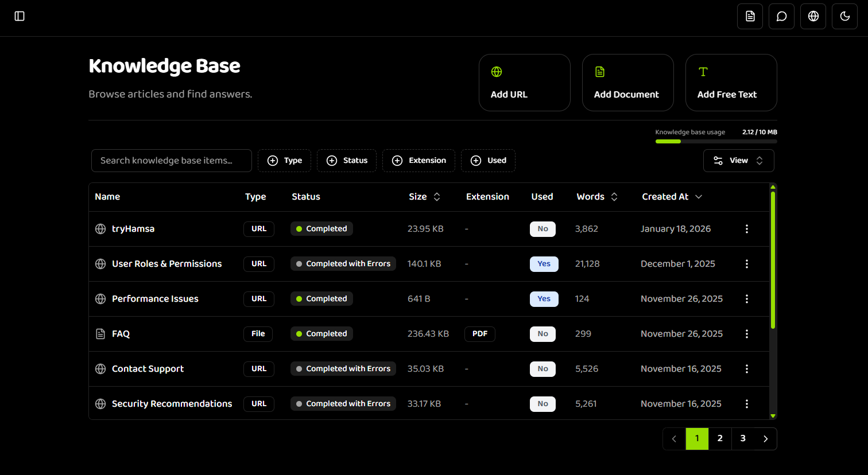Click the globe icon beside tryHamsa
The image size is (868, 475).
click(x=99, y=228)
